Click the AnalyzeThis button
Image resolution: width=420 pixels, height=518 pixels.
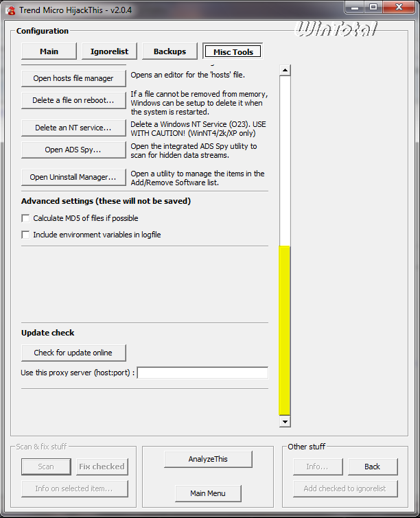(208, 459)
